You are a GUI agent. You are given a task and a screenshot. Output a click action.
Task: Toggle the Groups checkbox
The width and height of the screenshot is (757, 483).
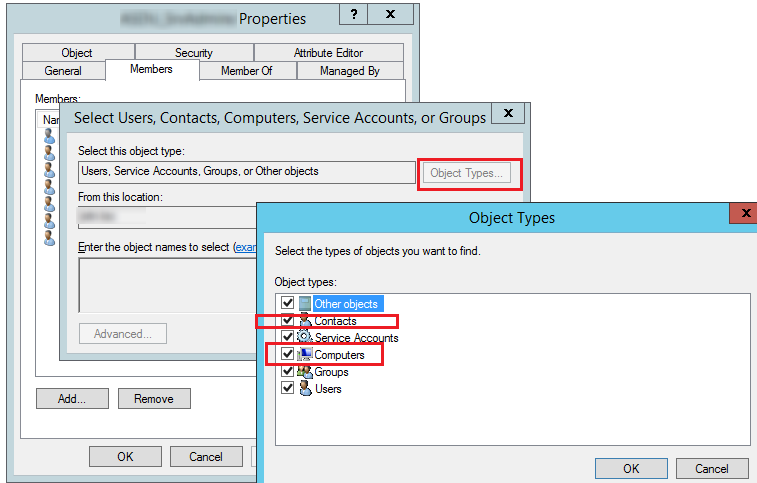pos(288,372)
